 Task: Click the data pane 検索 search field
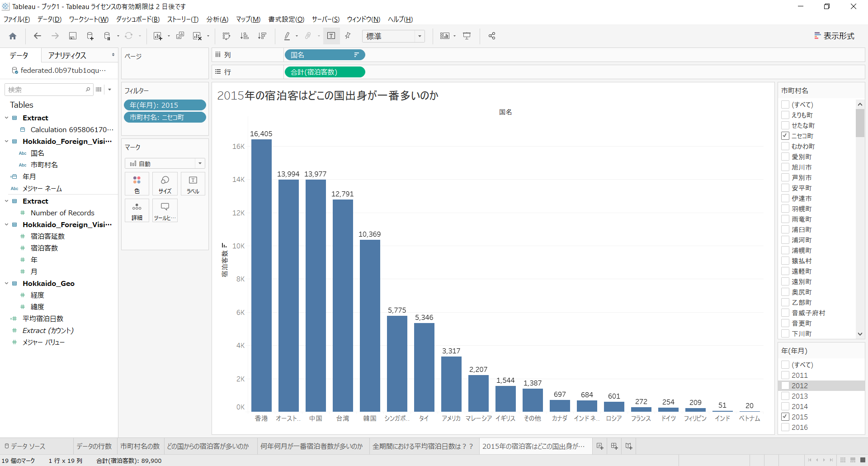(x=48, y=90)
